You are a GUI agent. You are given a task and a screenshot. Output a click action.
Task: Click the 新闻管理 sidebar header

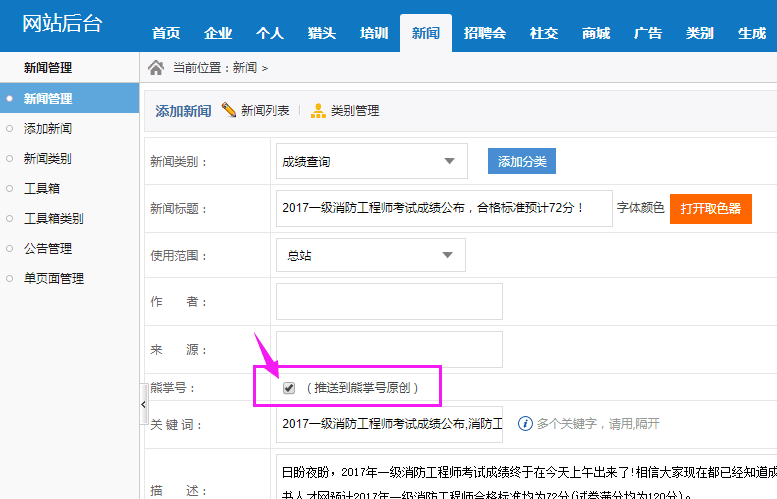(x=48, y=67)
